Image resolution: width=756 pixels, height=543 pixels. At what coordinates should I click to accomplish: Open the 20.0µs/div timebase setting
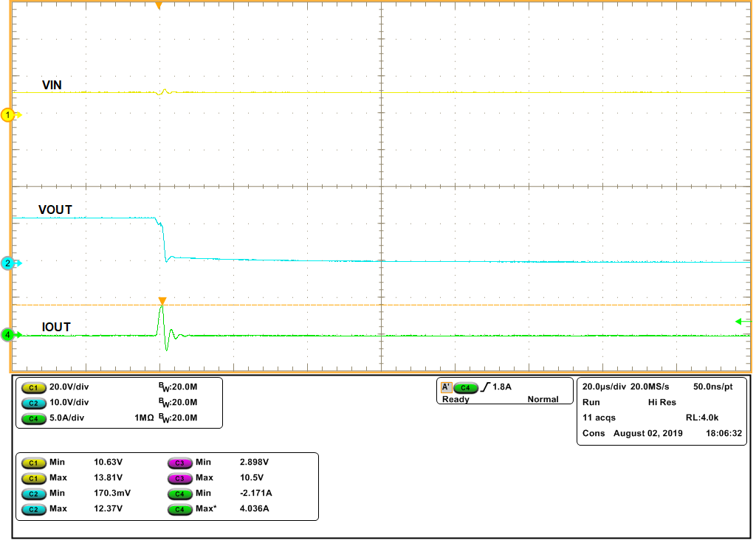[x=605, y=387]
